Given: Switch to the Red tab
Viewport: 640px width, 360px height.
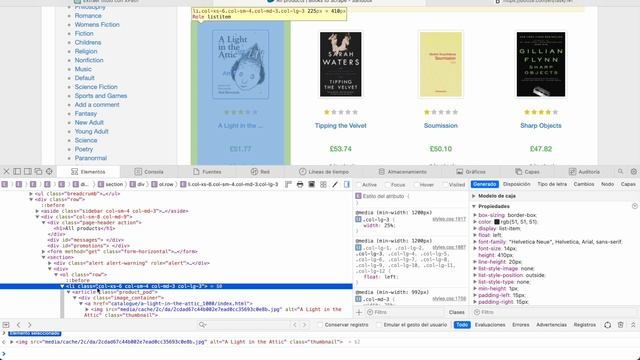Looking at the screenshot, I should [260, 172].
